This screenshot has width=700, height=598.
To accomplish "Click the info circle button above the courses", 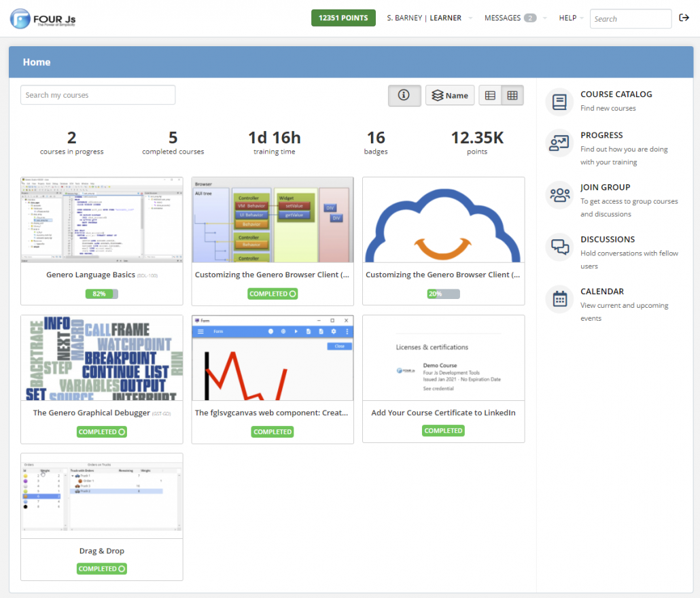I will (404, 95).
